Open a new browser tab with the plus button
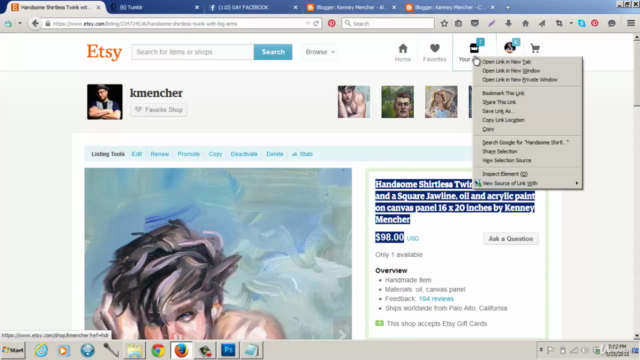This screenshot has height=360, width=640. (x=508, y=7)
